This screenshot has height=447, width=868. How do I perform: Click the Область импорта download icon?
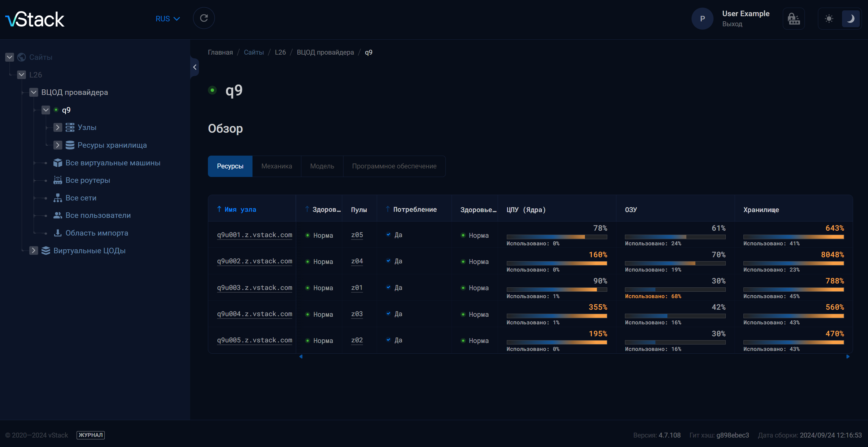(x=58, y=233)
